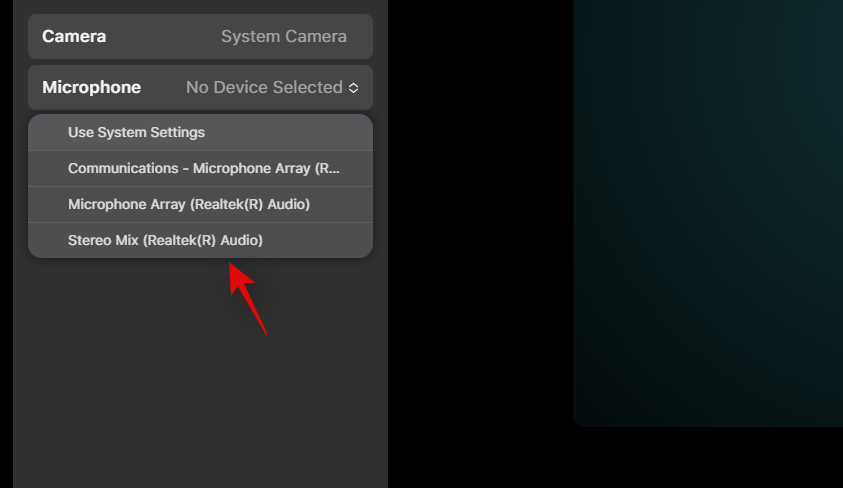Image resolution: width=843 pixels, height=488 pixels.
Task: Open the Microphone device dropdown
Action: [x=200, y=88]
